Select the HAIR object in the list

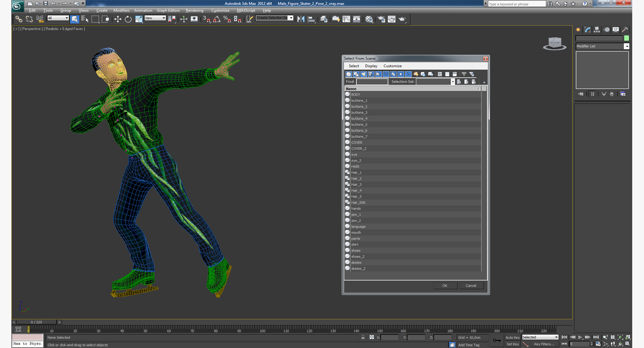413,167
